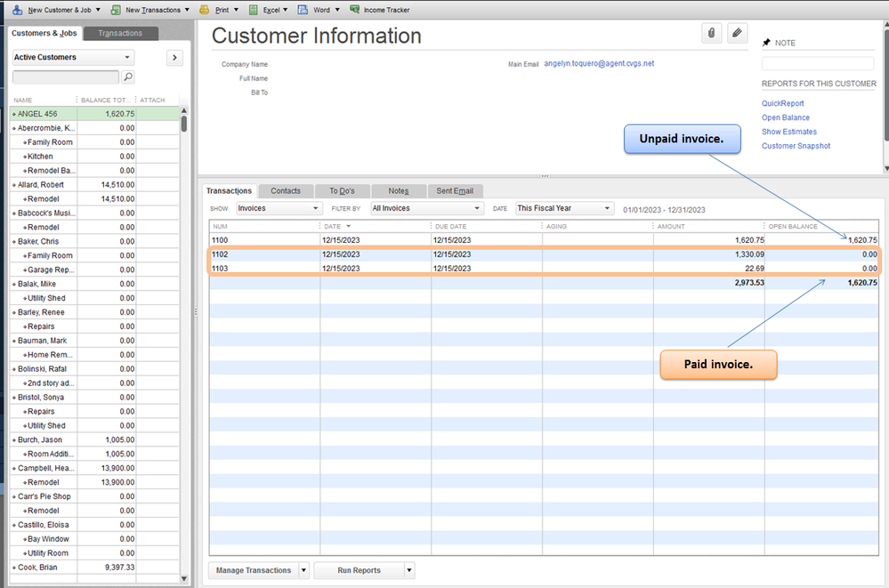Open the Income Tracker
The width and height of the screenshot is (889, 588).
point(379,10)
